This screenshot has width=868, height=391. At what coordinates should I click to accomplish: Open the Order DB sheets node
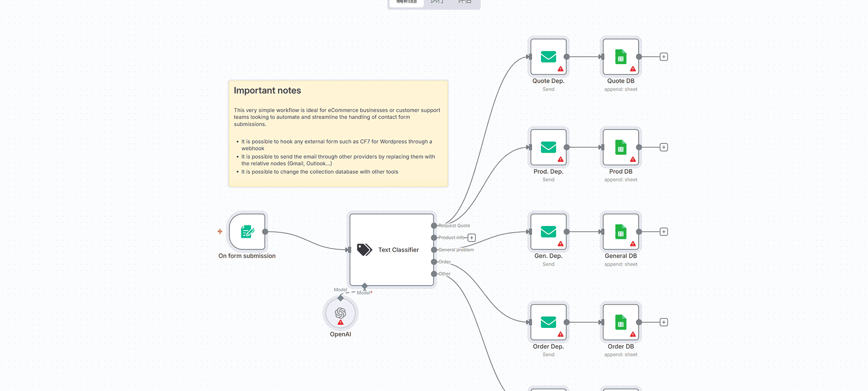point(621,322)
